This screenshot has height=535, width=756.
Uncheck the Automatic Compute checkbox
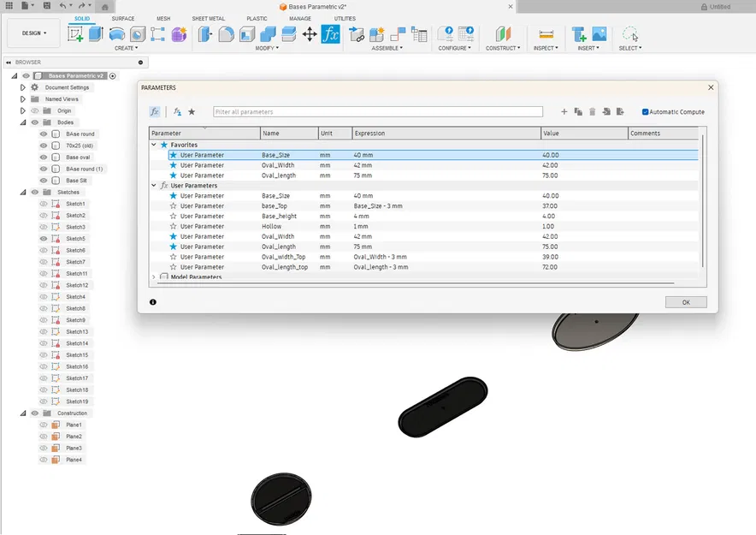coord(645,112)
